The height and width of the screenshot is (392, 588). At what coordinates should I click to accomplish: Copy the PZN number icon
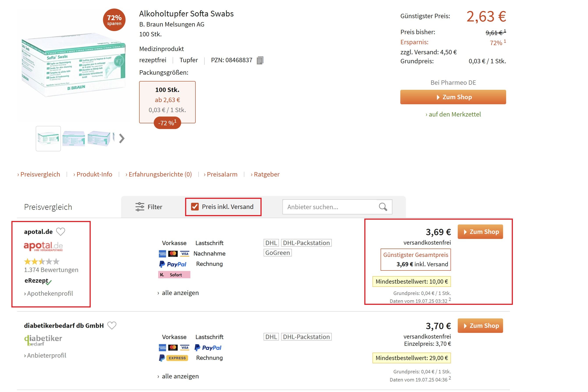pyautogui.click(x=260, y=60)
